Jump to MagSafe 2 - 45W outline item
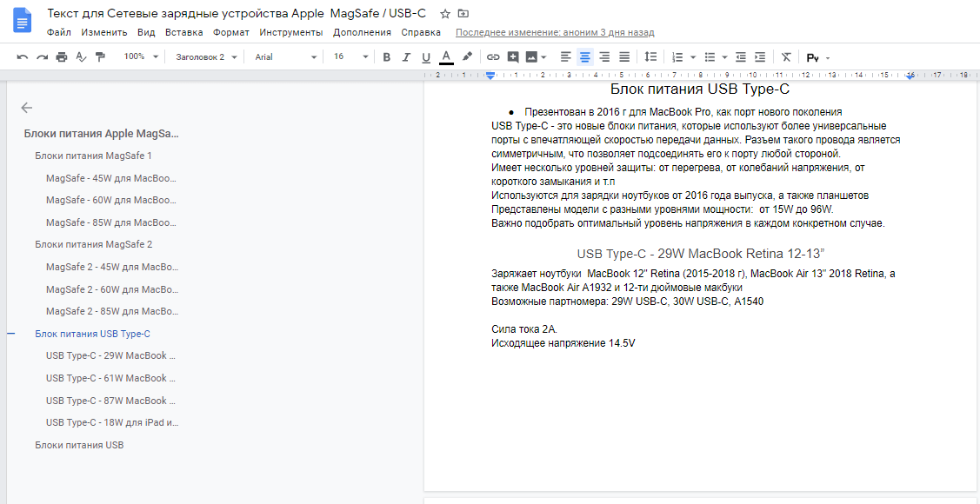 tap(112, 267)
